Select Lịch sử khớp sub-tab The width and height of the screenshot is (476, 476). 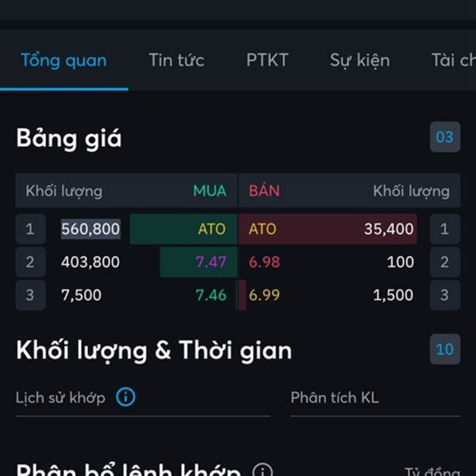click(x=60, y=397)
